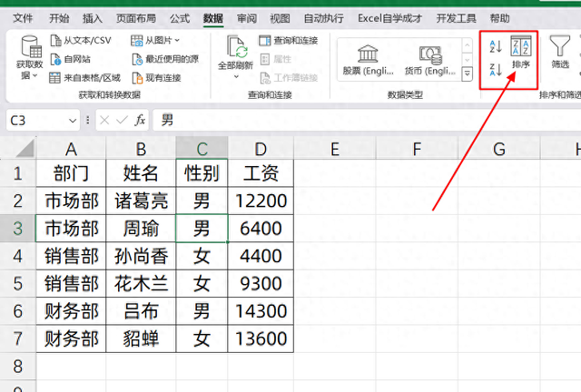
Task: Click the Name Box showing C3
Action: [36, 121]
